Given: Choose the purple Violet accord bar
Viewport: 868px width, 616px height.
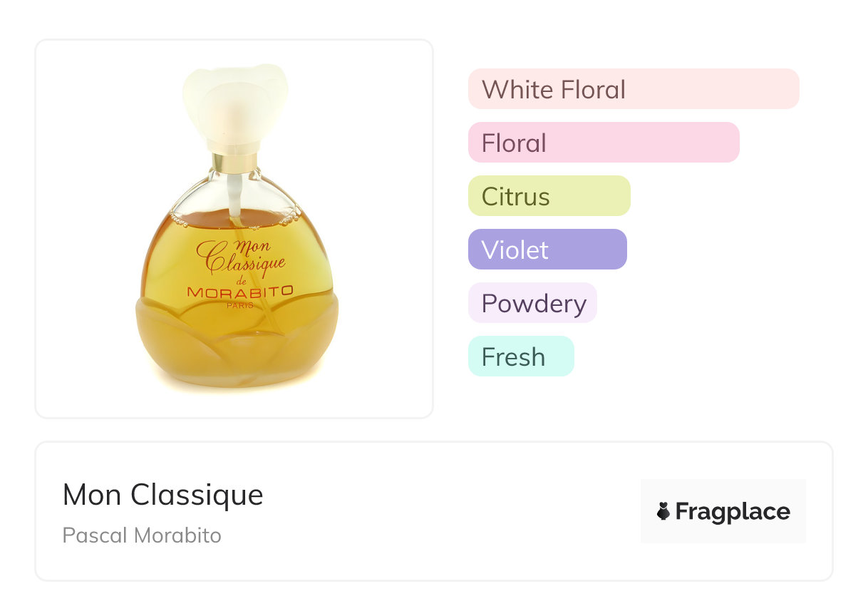Looking at the screenshot, I should [547, 250].
